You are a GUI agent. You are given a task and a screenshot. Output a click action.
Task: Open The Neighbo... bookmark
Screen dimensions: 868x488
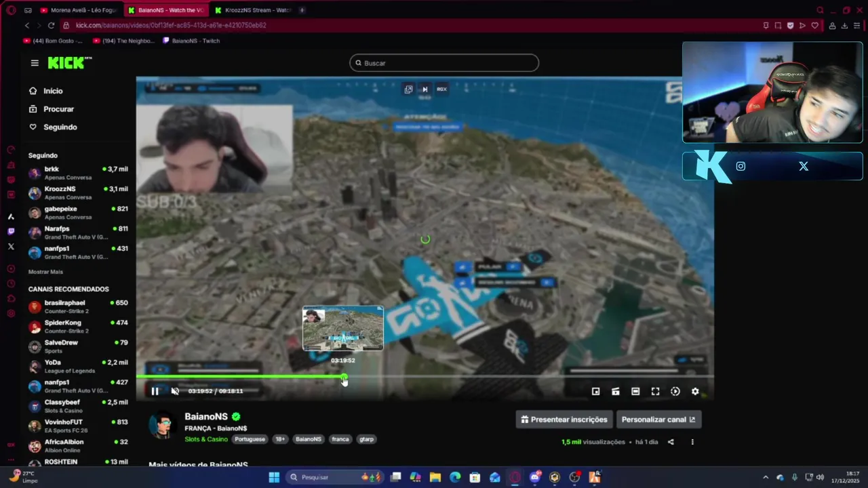(x=123, y=41)
